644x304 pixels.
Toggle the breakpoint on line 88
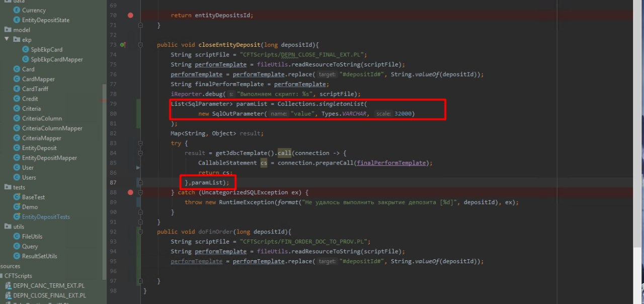click(x=130, y=192)
